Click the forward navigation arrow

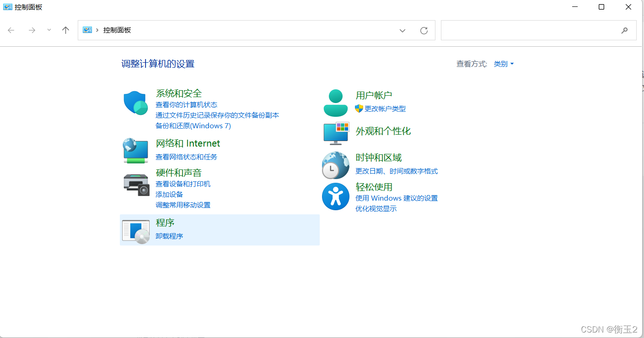point(32,30)
